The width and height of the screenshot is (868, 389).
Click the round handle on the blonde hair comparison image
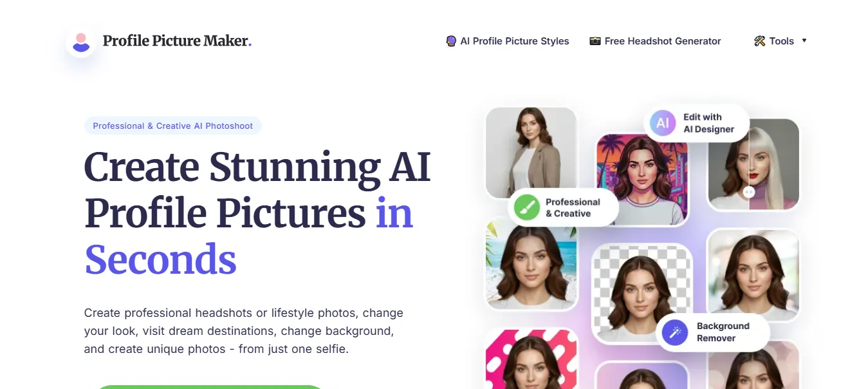tap(748, 192)
